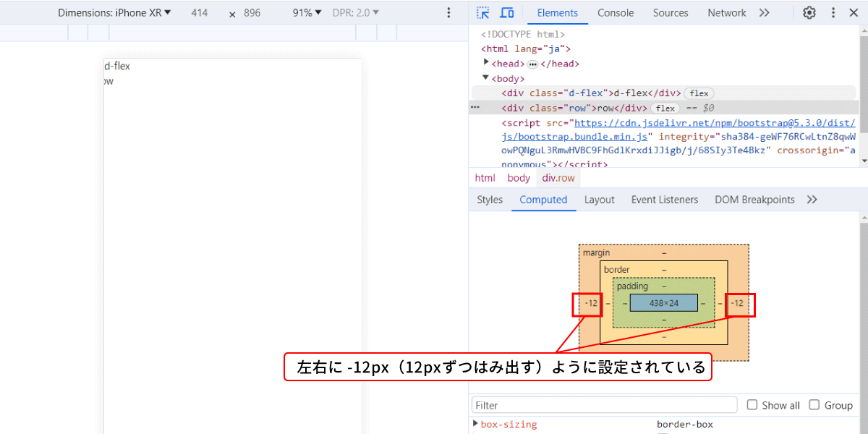Image resolution: width=868 pixels, height=434 pixels.
Task: Expand the head element node
Action: (x=487, y=63)
